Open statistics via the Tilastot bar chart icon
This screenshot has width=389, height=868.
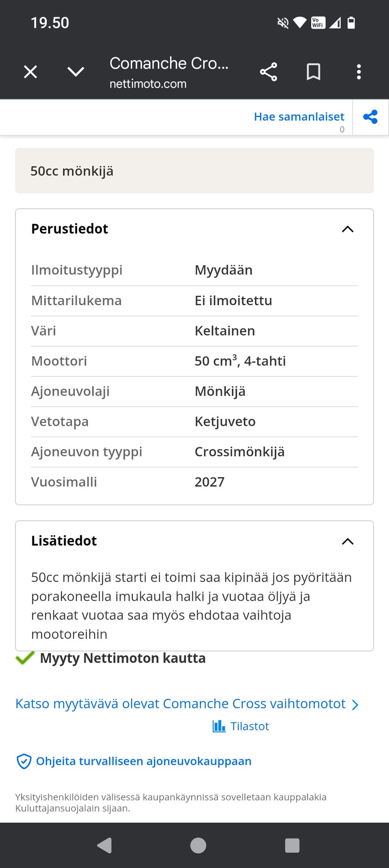(x=219, y=726)
